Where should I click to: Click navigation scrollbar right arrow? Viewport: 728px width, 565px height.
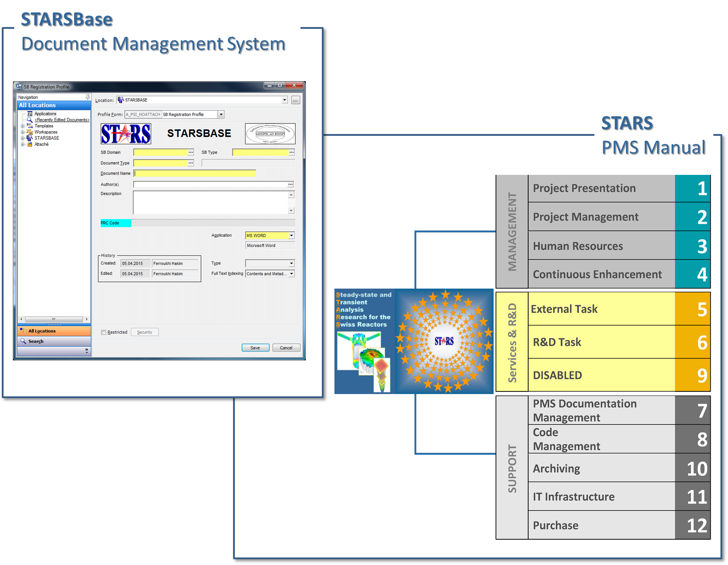coord(87,319)
